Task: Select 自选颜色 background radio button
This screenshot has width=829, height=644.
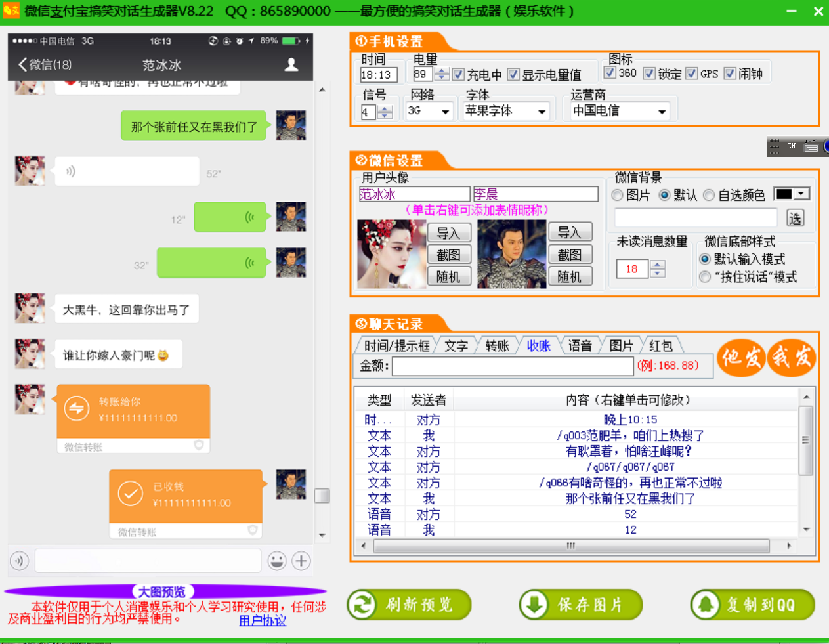Action: coord(709,195)
